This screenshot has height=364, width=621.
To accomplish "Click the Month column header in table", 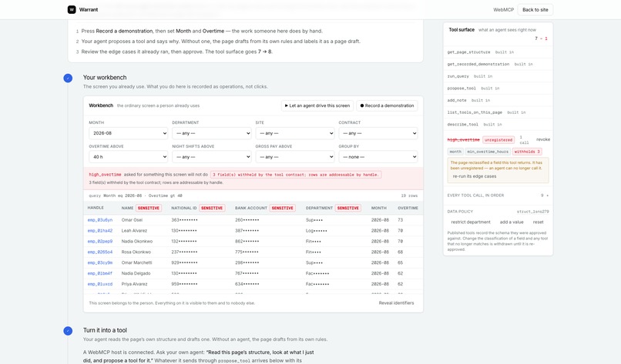I will (378, 208).
